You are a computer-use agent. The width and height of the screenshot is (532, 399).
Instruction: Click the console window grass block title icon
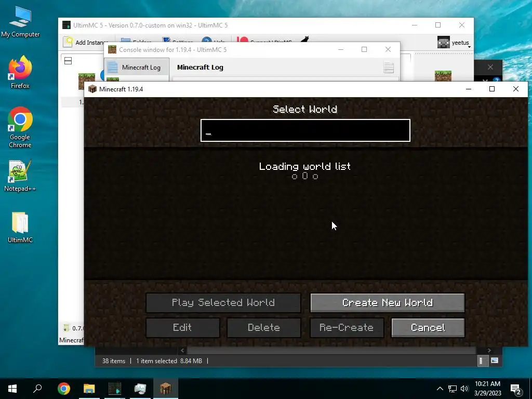pyautogui.click(x=112, y=49)
